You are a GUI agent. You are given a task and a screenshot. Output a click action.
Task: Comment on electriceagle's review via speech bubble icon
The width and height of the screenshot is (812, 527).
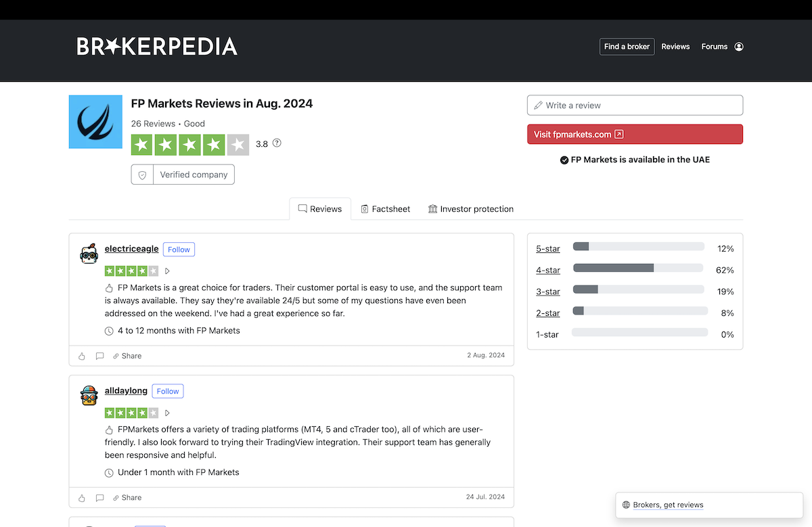[99, 356]
